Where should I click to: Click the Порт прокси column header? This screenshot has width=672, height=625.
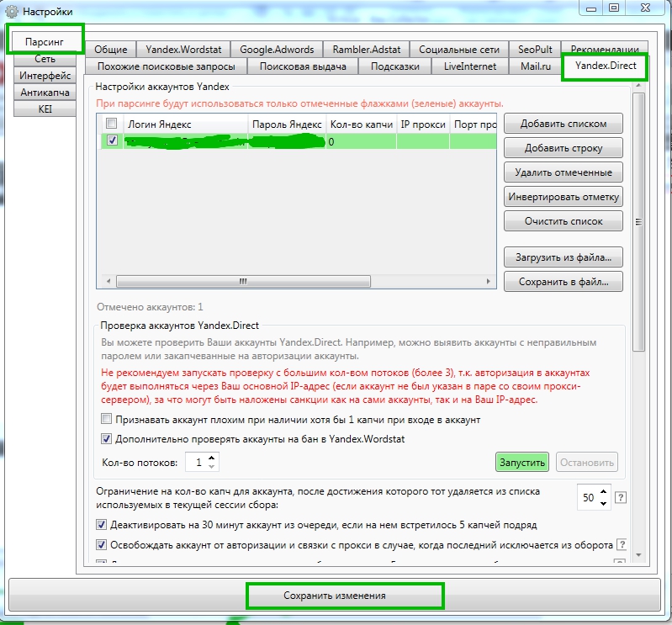click(474, 124)
